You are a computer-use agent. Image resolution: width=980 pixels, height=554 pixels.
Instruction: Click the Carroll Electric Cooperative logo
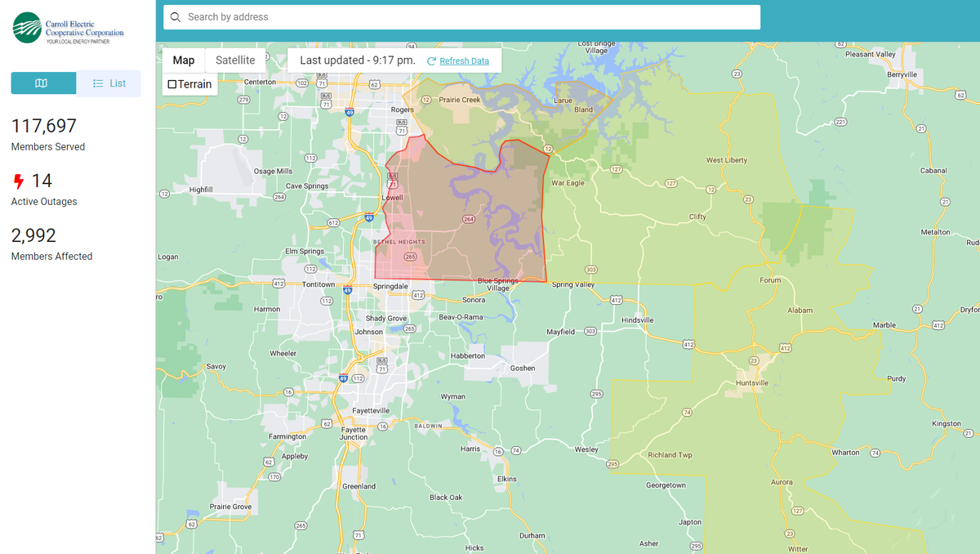pos(69,28)
